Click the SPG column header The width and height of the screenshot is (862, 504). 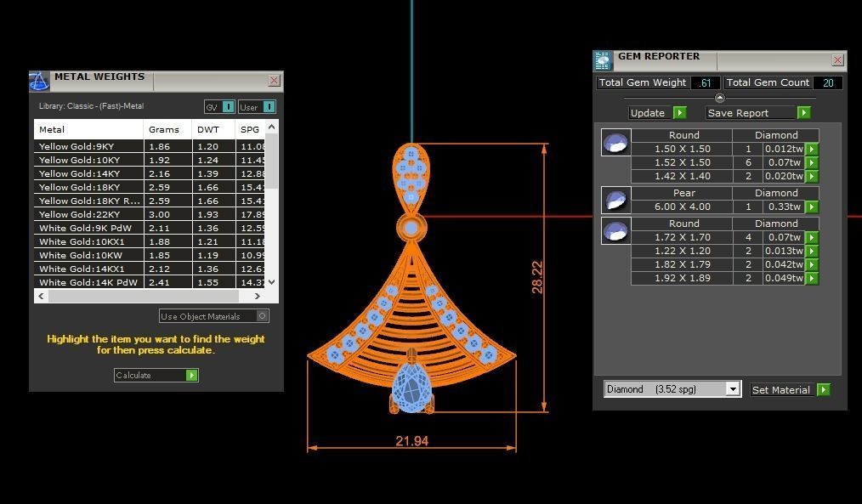pyautogui.click(x=250, y=130)
